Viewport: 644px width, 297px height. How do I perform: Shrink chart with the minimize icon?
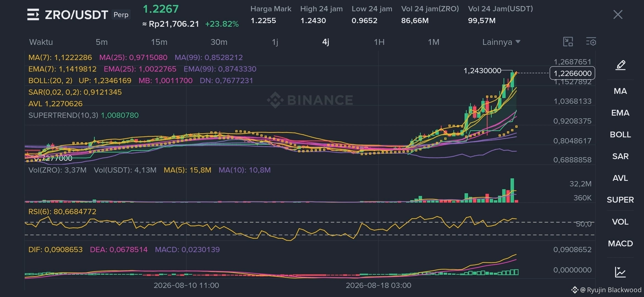[x=568, y=42]
